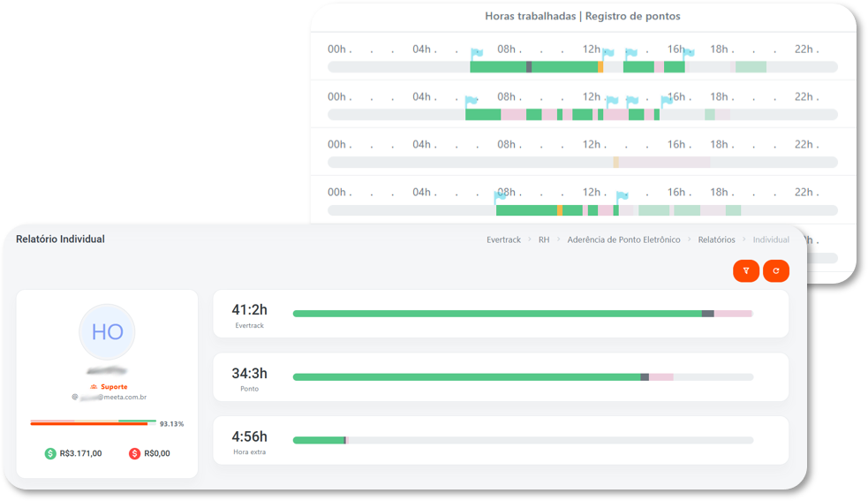This screenshot has height=501, width=868.
Task: Click the red dollar icon beside R$0,00
Action: (x=134, y=453)
